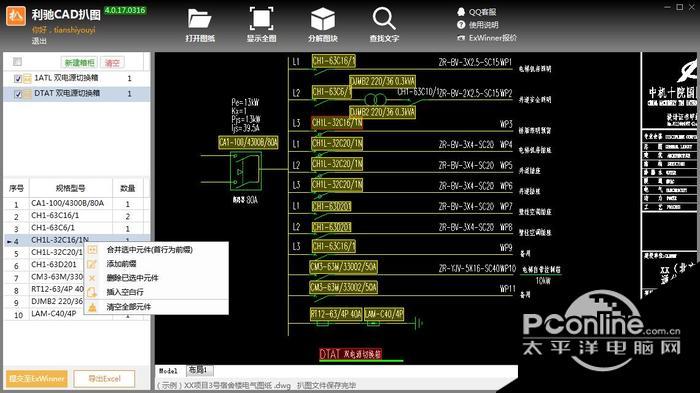Click the 新建箱柜 button
The height and width of the screenshot is (393, 700).
[79, 63]
